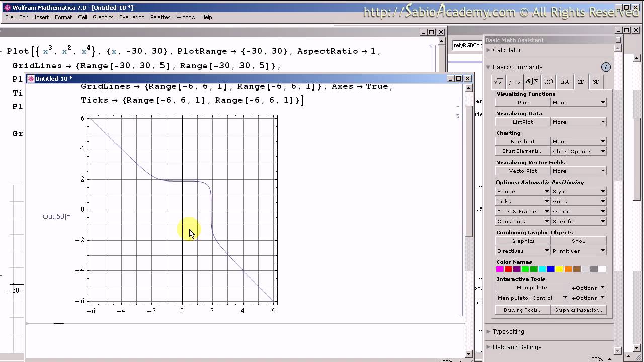Image resolution: width=644 pixels, height=362 pixels.
Task: Click the Chart Elements... button
Action: [523, 151]
